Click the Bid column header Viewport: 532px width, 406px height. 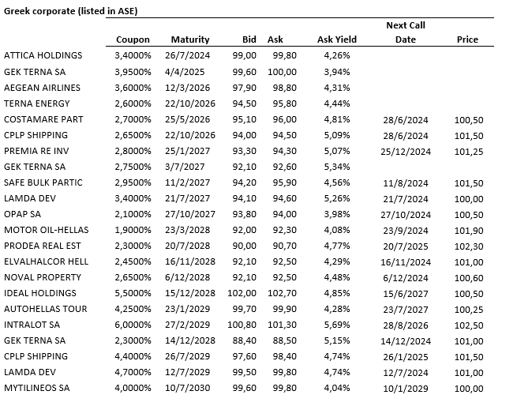pyautogui.click(x=249, y=39)
